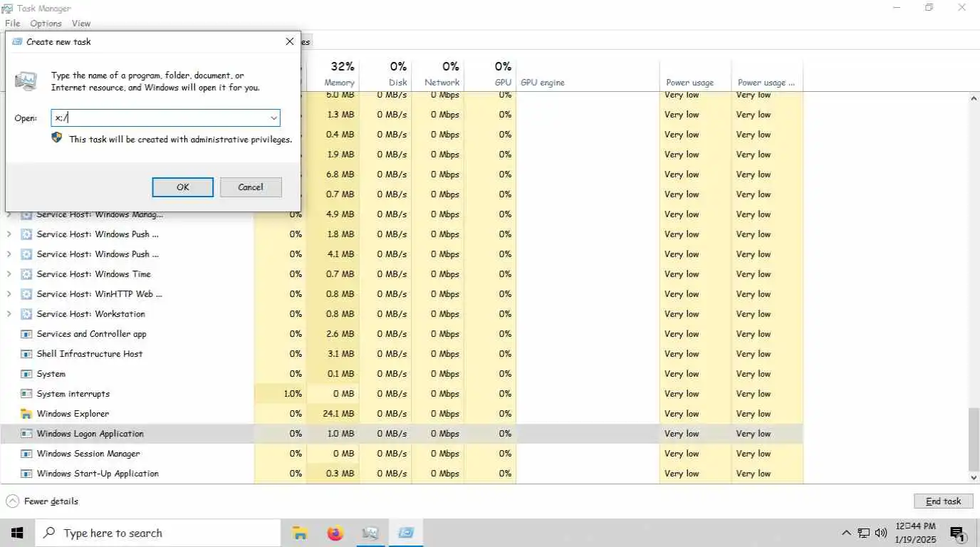Click the gear icon of Service Host: WinHTTP Web
This screenshot has width=980, height=547.
click(x=26, y=294)
